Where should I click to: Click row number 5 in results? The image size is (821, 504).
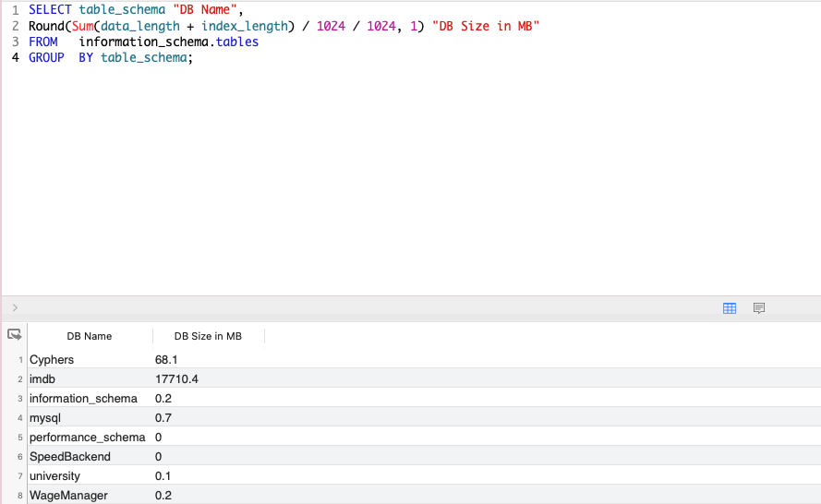[20, 437]
